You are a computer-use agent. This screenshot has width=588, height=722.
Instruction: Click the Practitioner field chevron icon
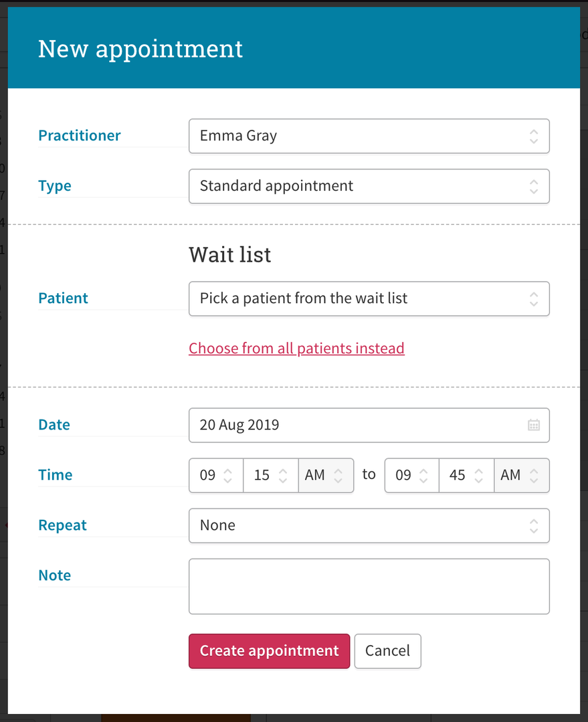coord(533,136)
